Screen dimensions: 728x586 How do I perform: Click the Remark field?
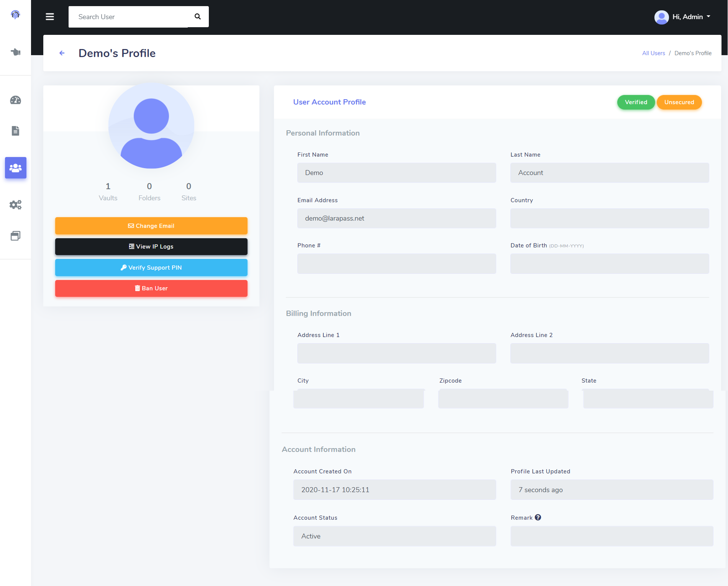tap(612, 536)
